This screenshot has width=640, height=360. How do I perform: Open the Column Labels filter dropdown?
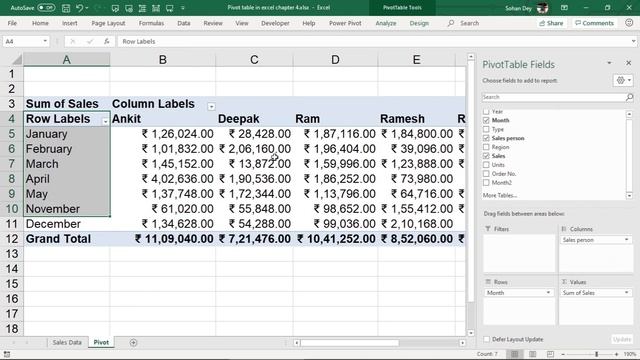pos(211,107)
